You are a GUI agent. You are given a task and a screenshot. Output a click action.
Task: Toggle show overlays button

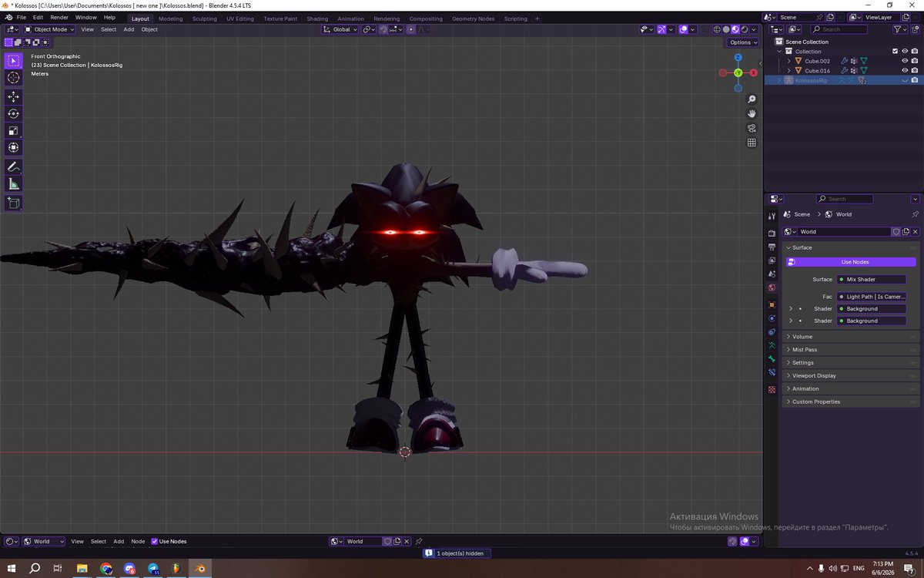click(x=683, y=29)
